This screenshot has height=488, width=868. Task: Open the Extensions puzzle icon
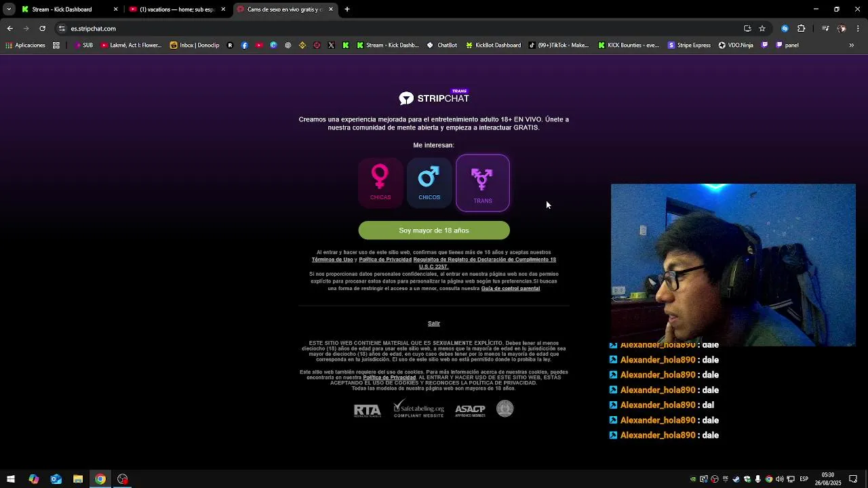tap(801, 28)
